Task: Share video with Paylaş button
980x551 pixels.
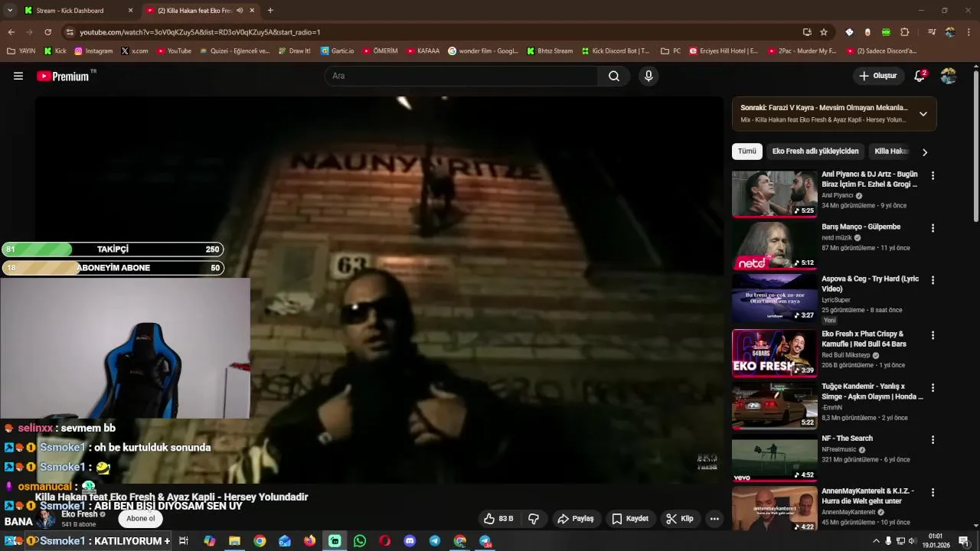Action: point(576,519)
